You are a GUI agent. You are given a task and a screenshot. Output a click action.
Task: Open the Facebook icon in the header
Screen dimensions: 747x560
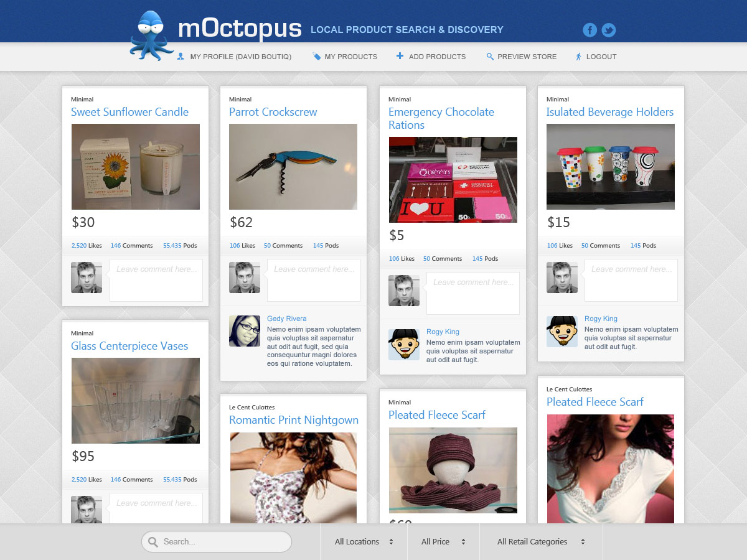tap(590, 30)
